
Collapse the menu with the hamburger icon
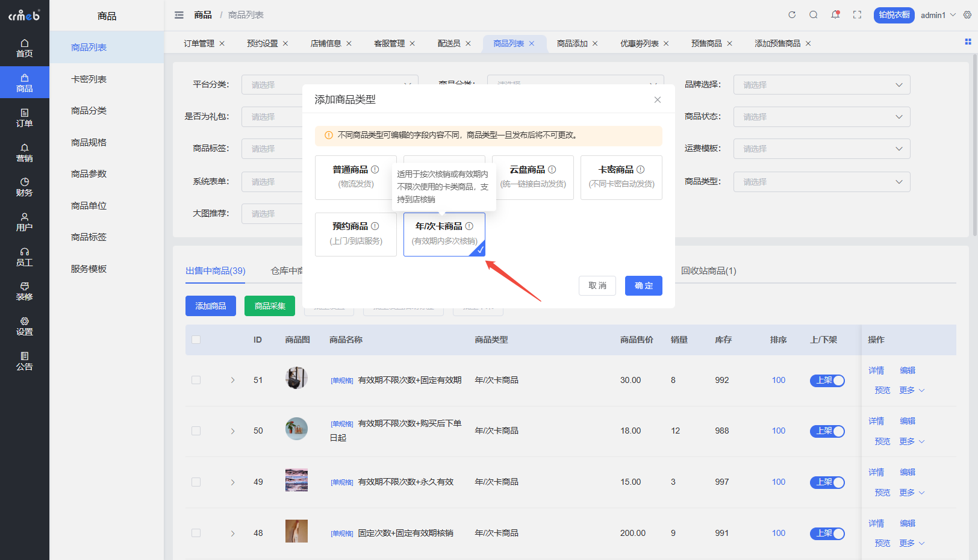(179, 15)
